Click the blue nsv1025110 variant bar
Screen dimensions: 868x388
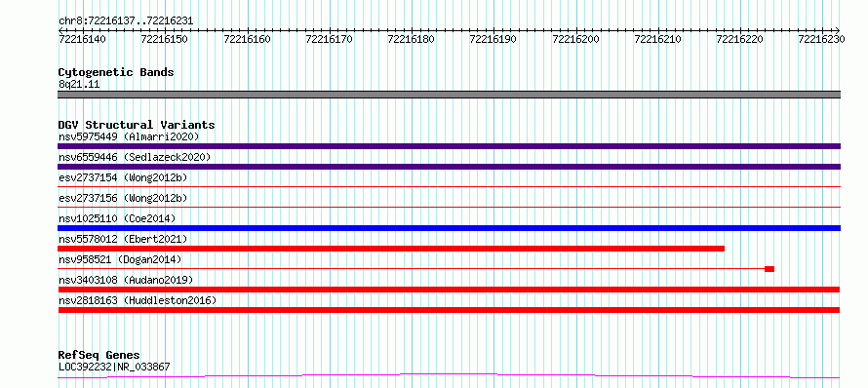[x=449, y=228]
